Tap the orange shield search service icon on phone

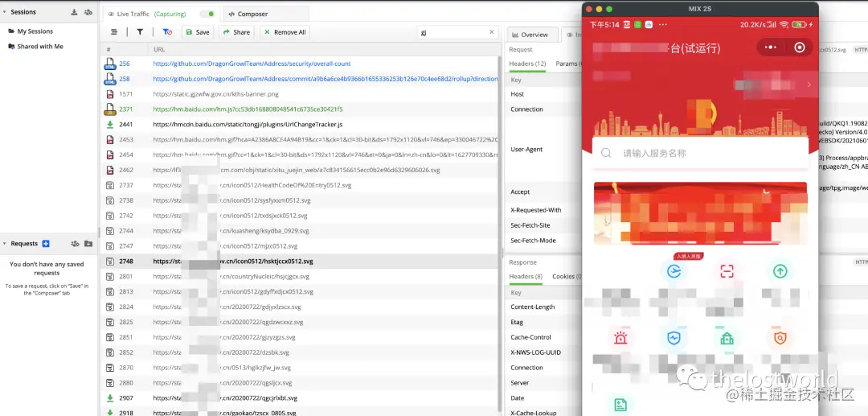[780, 338]
